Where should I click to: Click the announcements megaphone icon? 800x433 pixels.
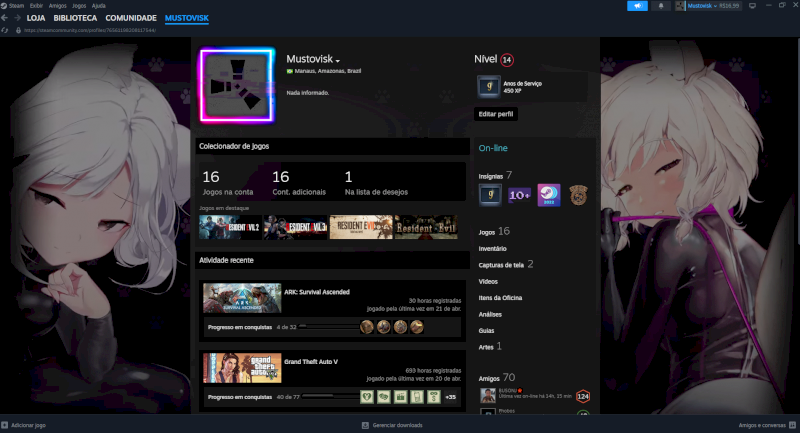tap(637, 6)
